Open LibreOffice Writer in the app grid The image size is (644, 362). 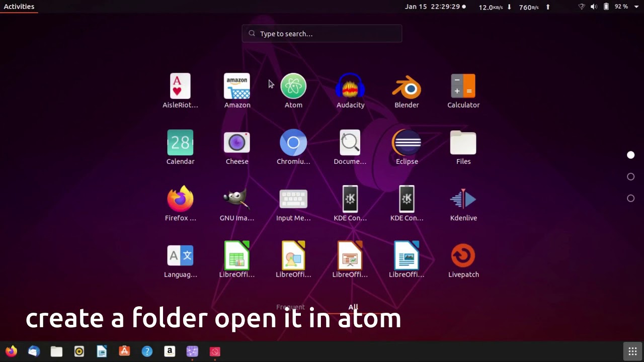tap(407, 260)
